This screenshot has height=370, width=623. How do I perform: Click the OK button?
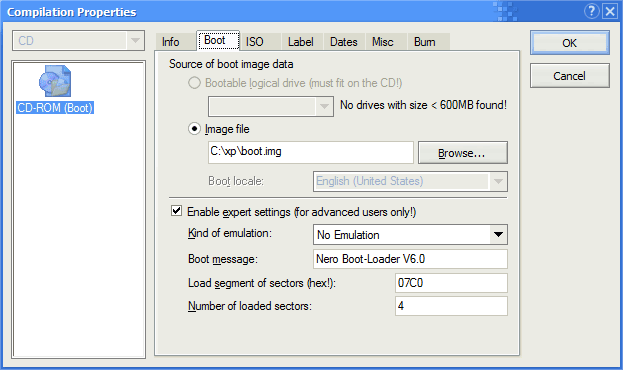569,43
